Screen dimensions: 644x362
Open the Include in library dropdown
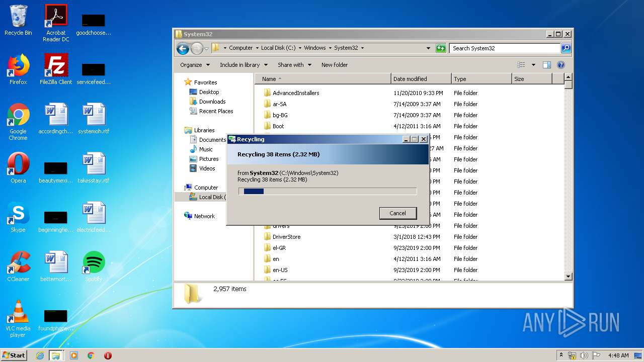tap(243, 65)
